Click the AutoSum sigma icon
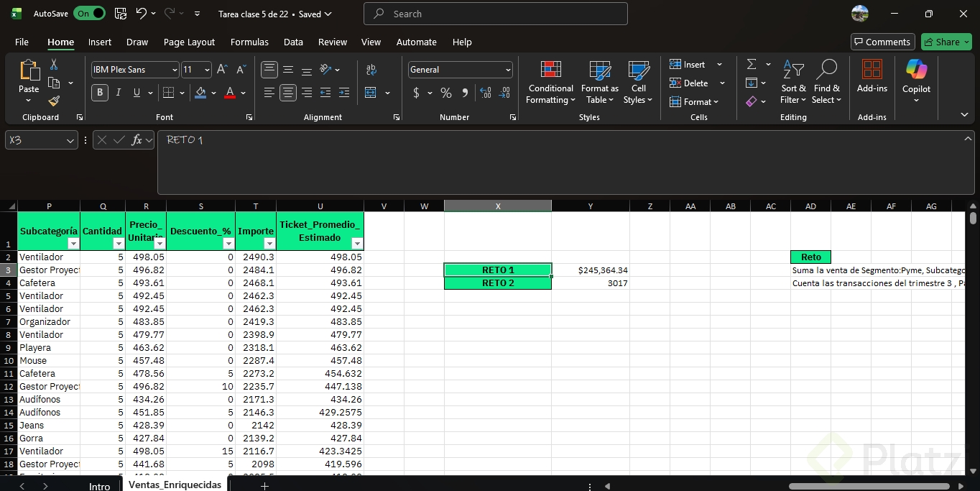The width and height of the screenshot is (980, 491). [x=752, y=65]
